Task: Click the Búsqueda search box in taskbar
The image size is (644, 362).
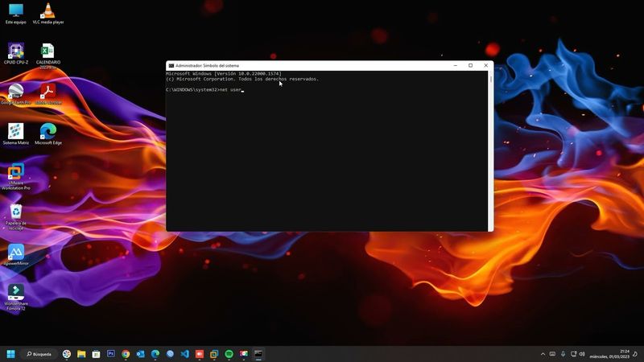Action: pyautogui.click(x=39, y=354)
